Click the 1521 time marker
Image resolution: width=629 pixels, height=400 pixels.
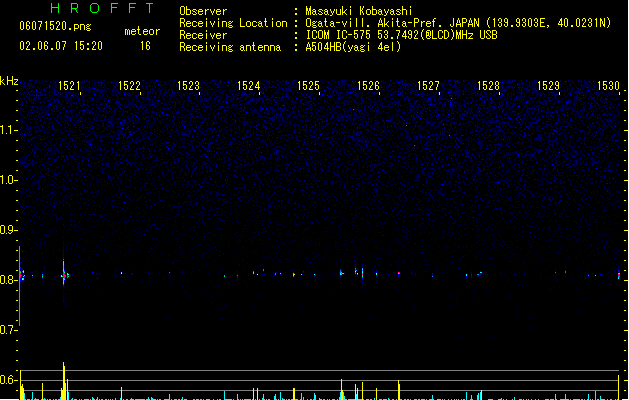(69, 86)
